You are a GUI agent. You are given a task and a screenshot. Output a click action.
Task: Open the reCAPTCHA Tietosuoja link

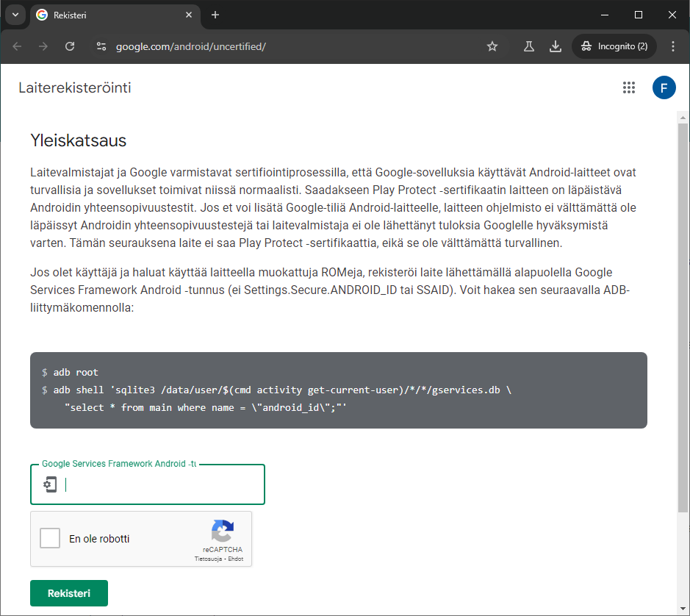coord(208,559)
